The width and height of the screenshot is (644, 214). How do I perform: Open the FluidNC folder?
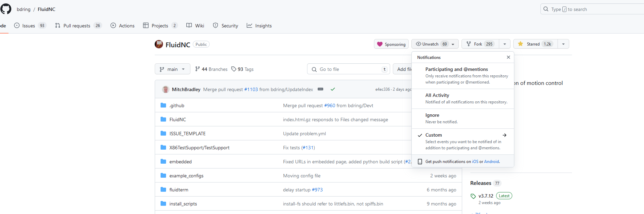(178, 119)
